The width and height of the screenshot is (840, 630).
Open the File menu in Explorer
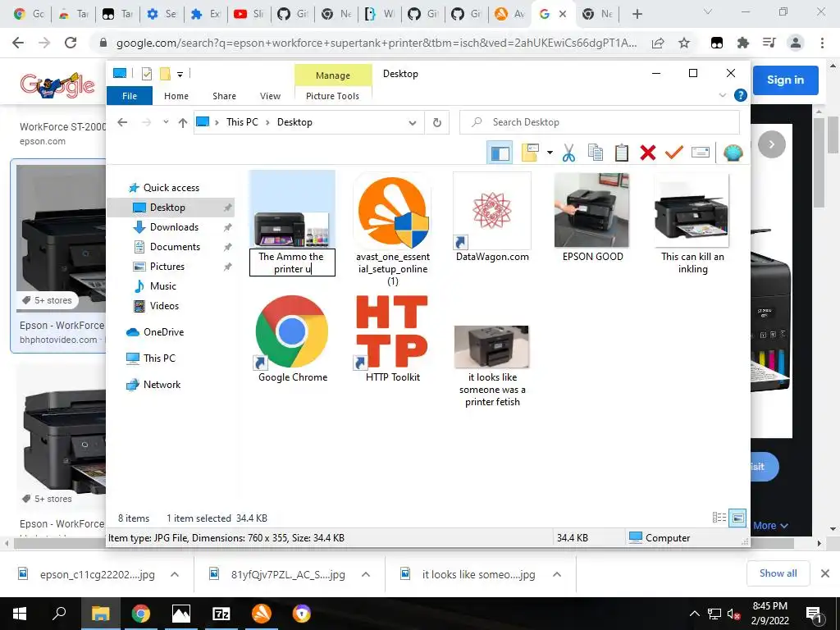click(x=130, y=96)
